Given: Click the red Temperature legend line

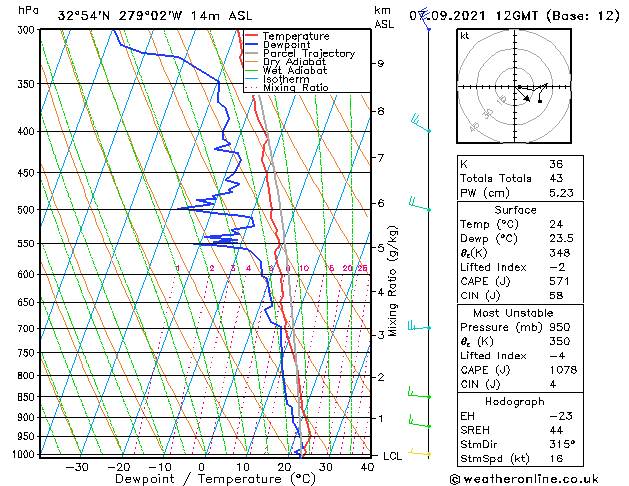Looking at the screenshot, I should pyautogui.click(x=252, y=36).
